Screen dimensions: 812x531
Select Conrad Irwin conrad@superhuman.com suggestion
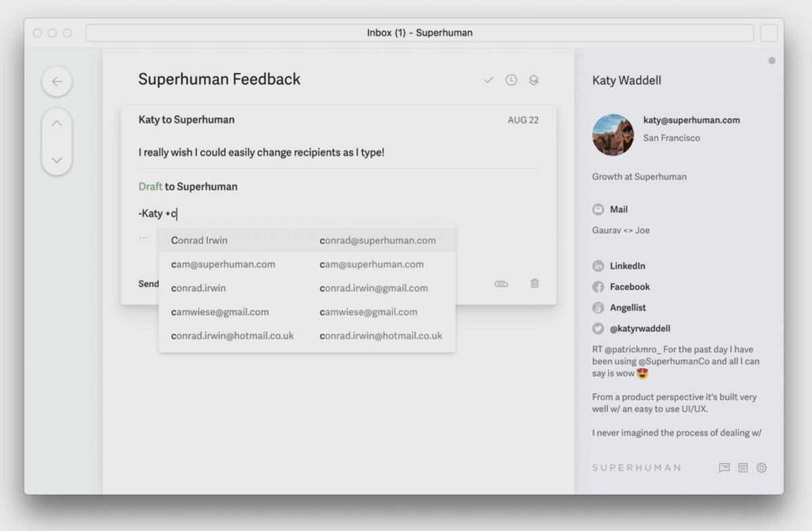pyautogui.click(x=307, y=240)
